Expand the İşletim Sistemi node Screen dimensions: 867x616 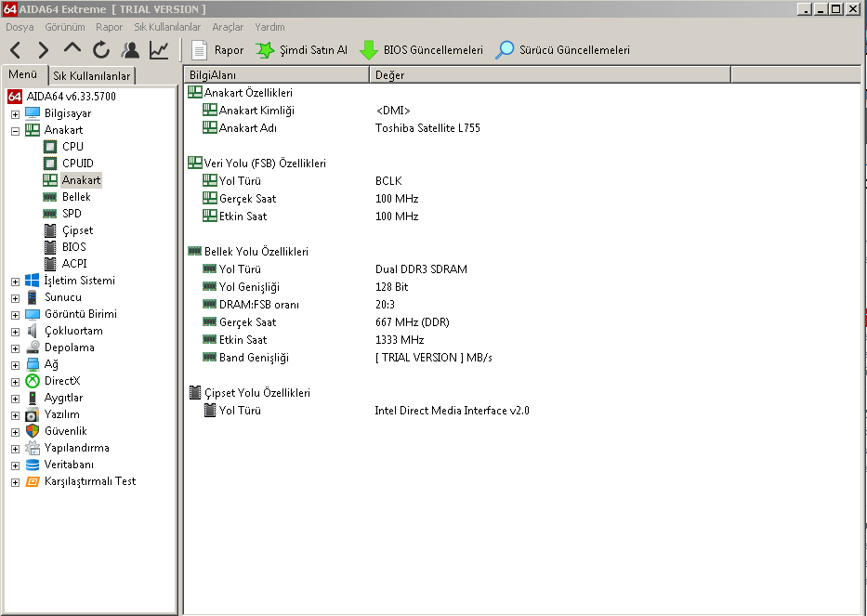click(x=15, y=282)
